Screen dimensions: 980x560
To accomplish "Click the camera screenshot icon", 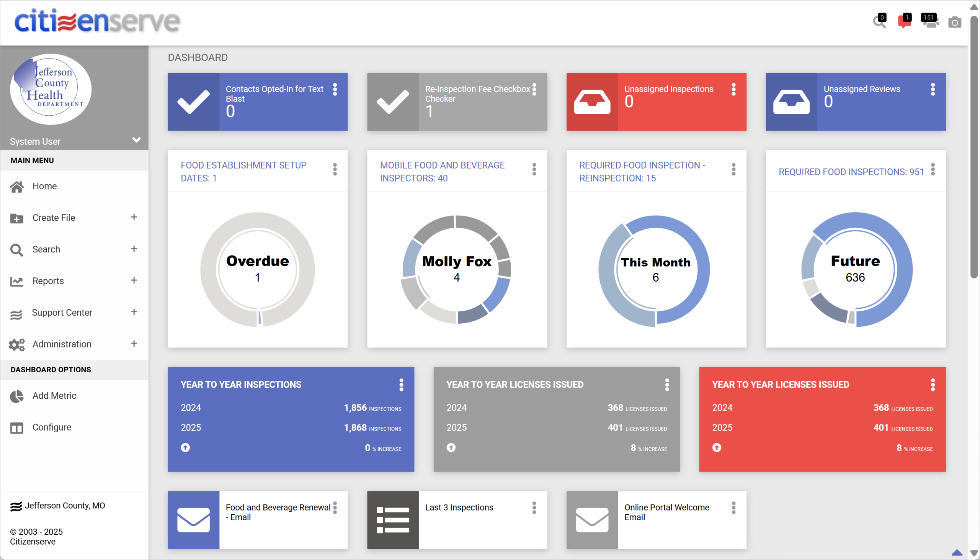I will pos(955,23).
